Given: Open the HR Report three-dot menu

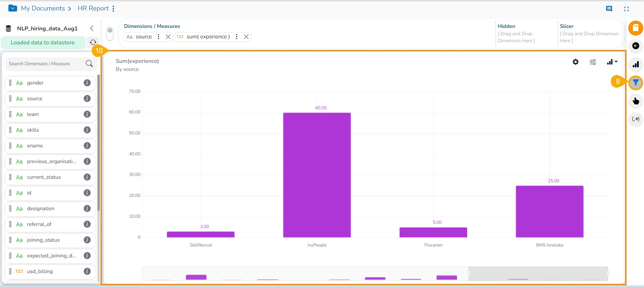Looking at the screenshot, I should (x=113, y=9).
